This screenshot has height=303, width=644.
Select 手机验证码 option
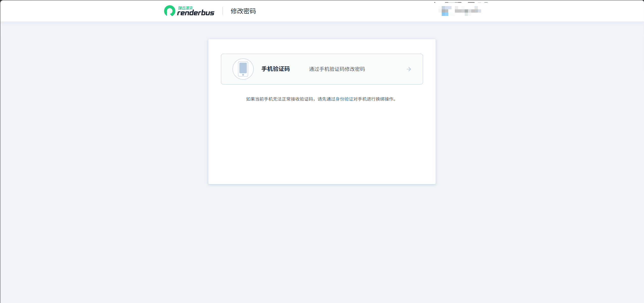[322, 69]
